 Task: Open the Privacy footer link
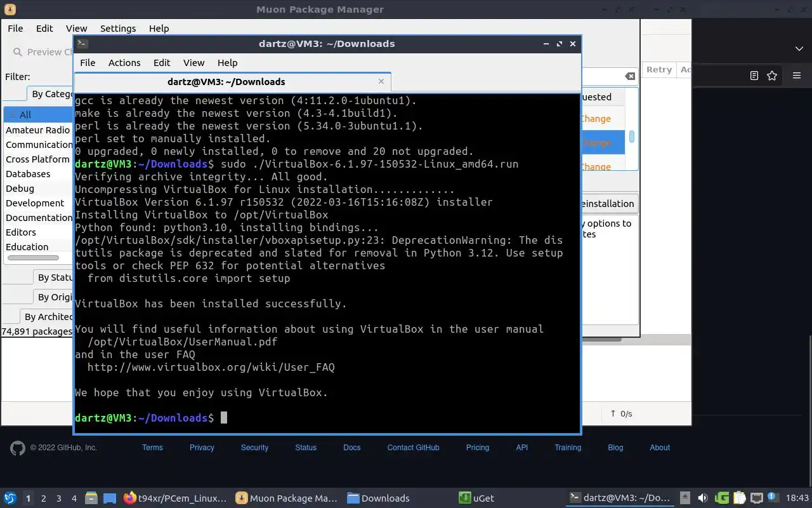tap(202, 448)
